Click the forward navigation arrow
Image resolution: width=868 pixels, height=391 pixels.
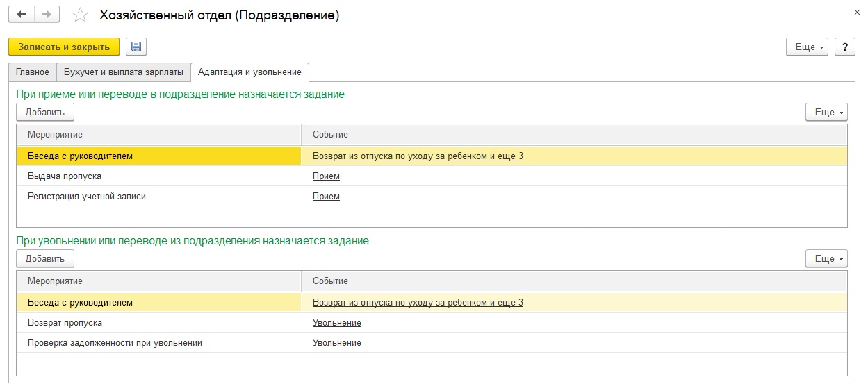coord(47,15)
